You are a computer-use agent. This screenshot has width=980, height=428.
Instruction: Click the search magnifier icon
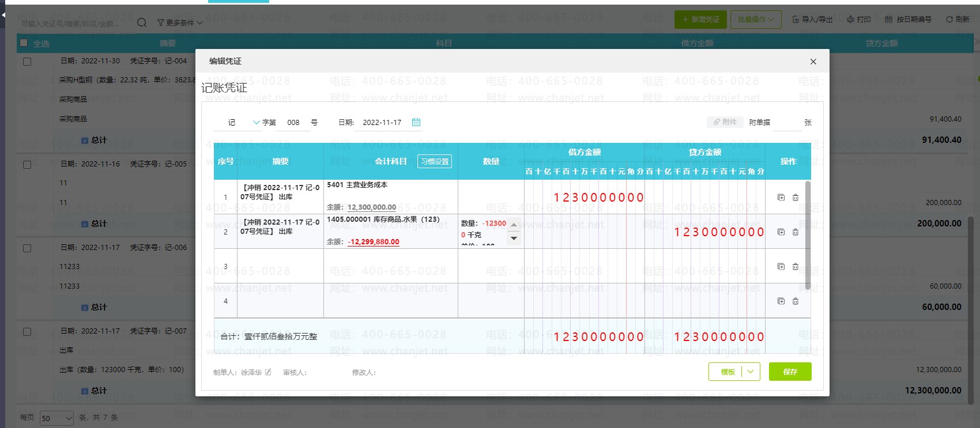[x=142, y=22]
